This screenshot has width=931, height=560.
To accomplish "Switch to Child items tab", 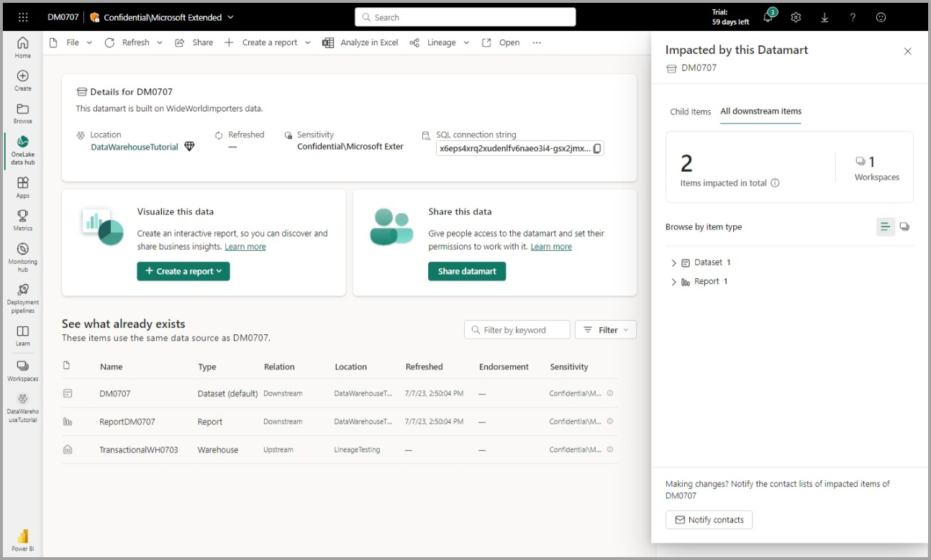I will pyautogui.click(x=690, y=111).
